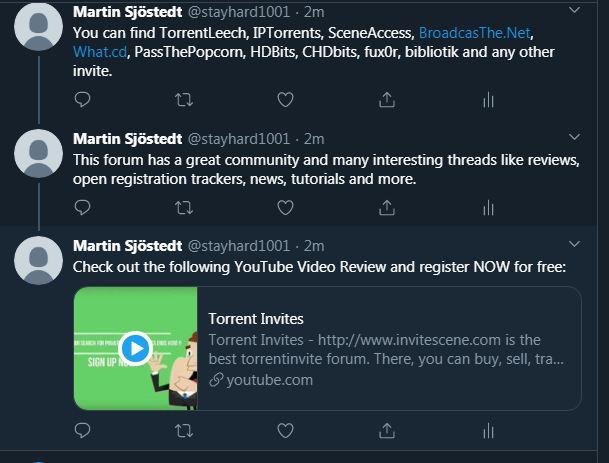This screenshot has width=609, height=463.
Task: View analytics for the TorrentLeech invites tweet
Action: [488, 99]
